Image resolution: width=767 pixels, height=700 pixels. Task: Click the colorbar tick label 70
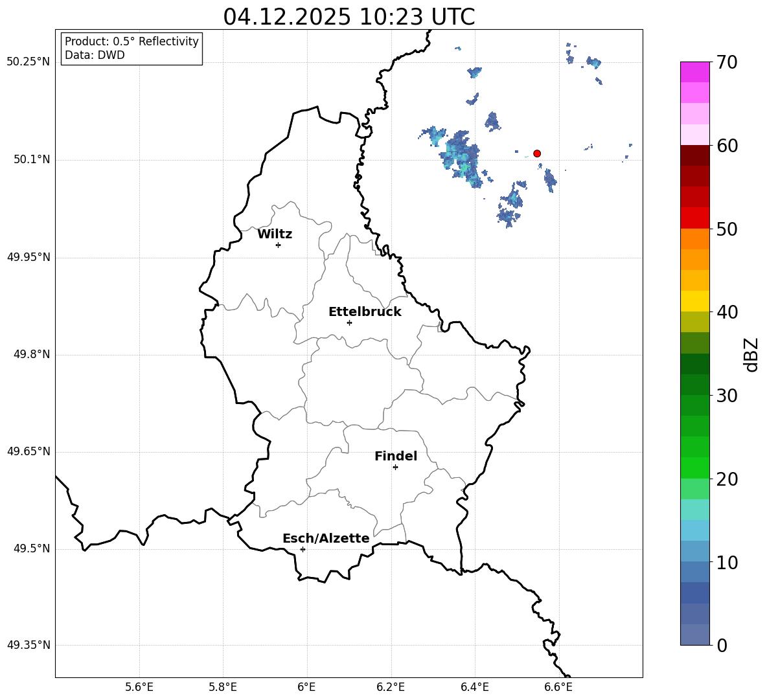pos(727,62)
